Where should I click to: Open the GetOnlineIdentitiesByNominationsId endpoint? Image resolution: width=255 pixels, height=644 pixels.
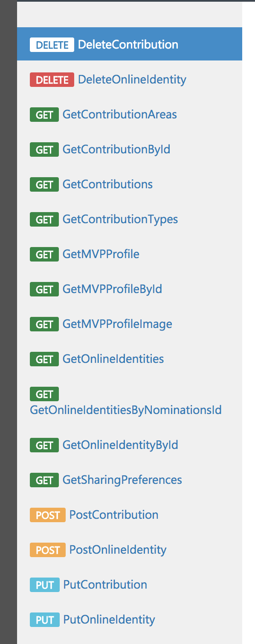125,410
